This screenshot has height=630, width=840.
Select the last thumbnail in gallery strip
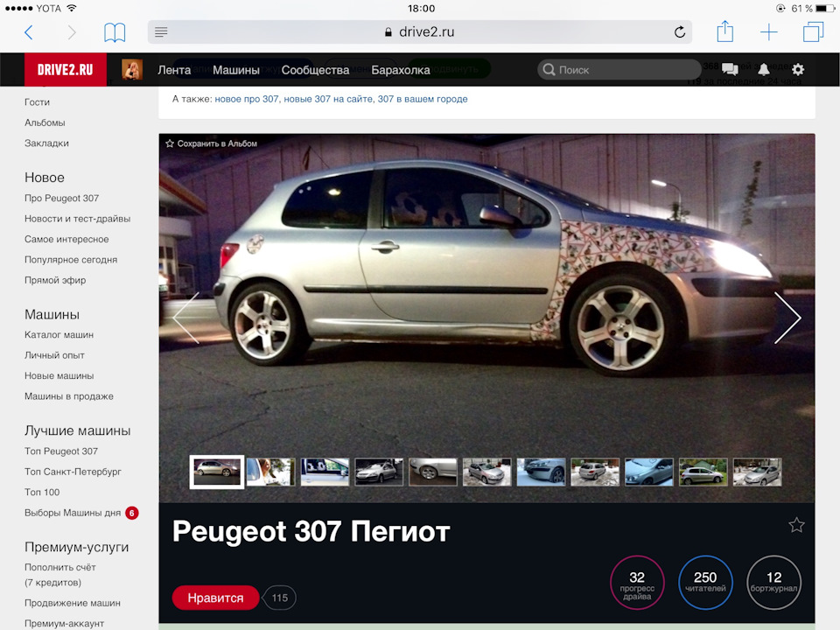(x=757, y=472)
